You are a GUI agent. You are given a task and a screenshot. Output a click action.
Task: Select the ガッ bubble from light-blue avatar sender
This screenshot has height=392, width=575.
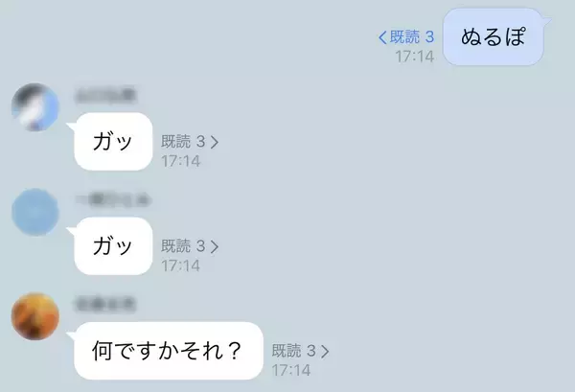click(x=113, y=246)
